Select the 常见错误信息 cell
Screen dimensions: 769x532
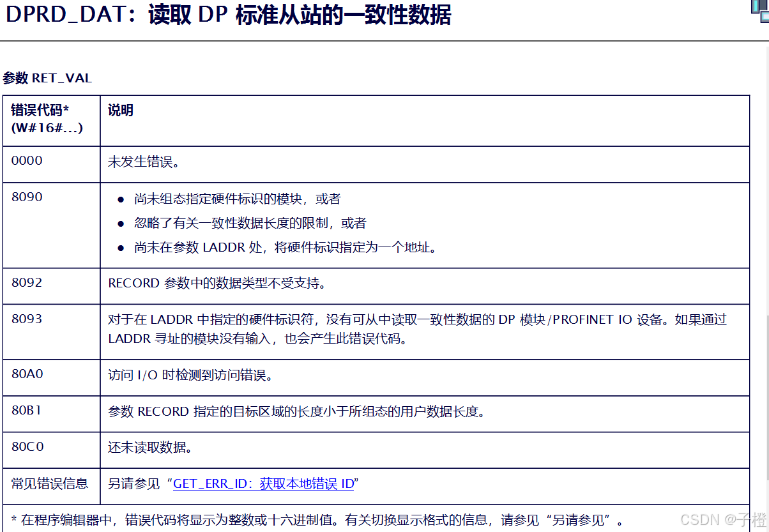50,483
